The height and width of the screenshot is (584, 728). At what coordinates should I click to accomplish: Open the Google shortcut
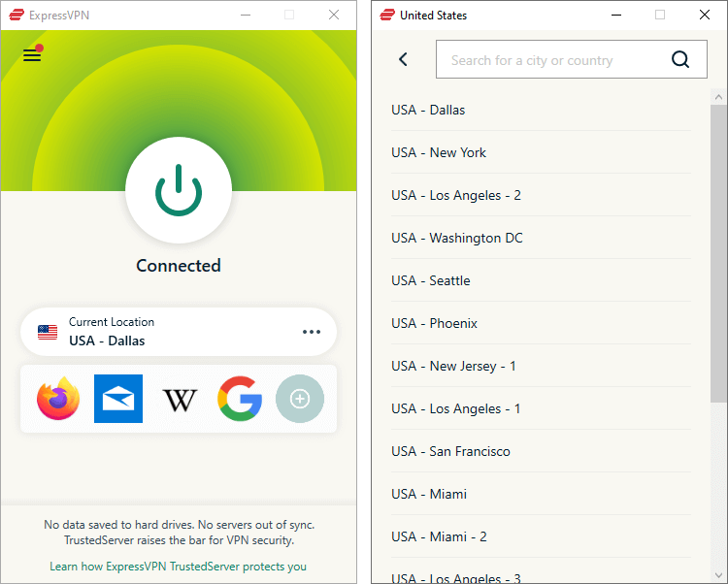tap(240, 399)
